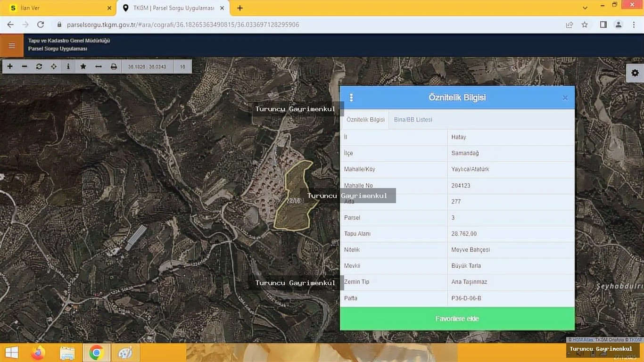The image size is (644, 362).
Task: Open Chrome's three-dot menu
Action: click(x=634, y=25)
